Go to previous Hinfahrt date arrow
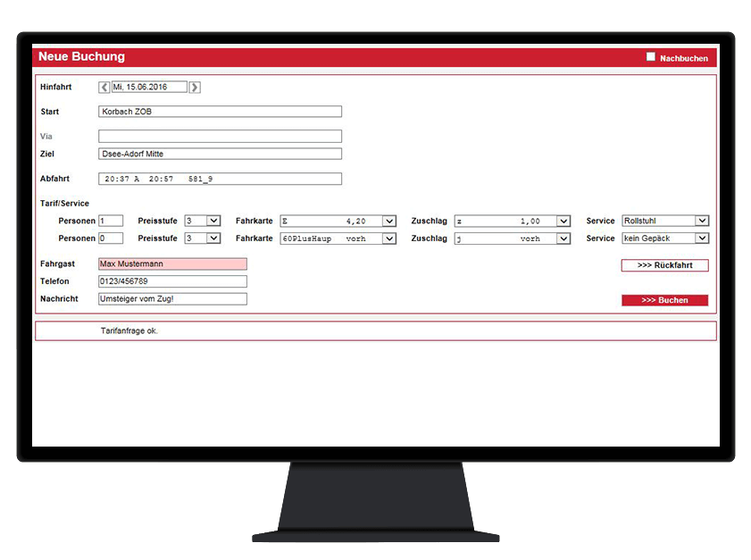This screenshot has width=751, height=560. tap(104, 88)
